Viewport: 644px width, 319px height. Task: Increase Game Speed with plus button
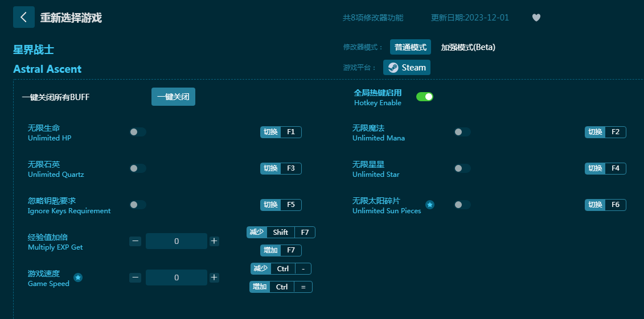coord(214,277)
